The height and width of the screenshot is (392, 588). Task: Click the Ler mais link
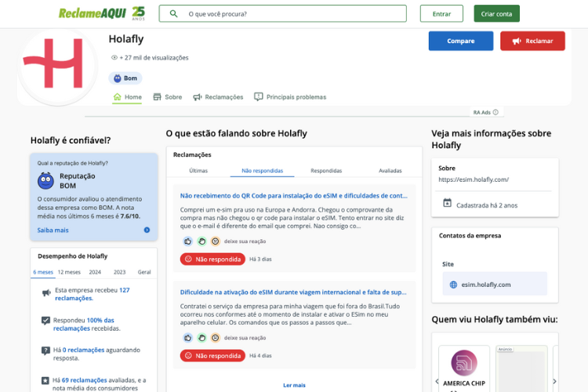294,385
